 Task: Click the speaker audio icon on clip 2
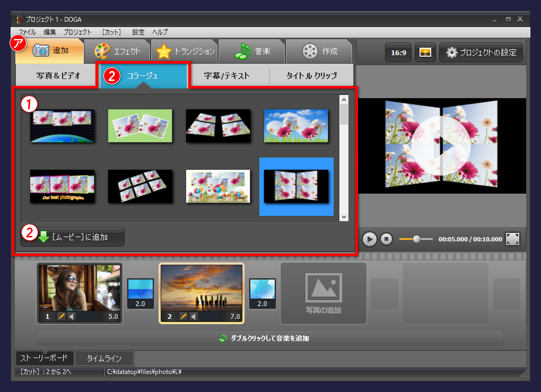tap(193, 316)
